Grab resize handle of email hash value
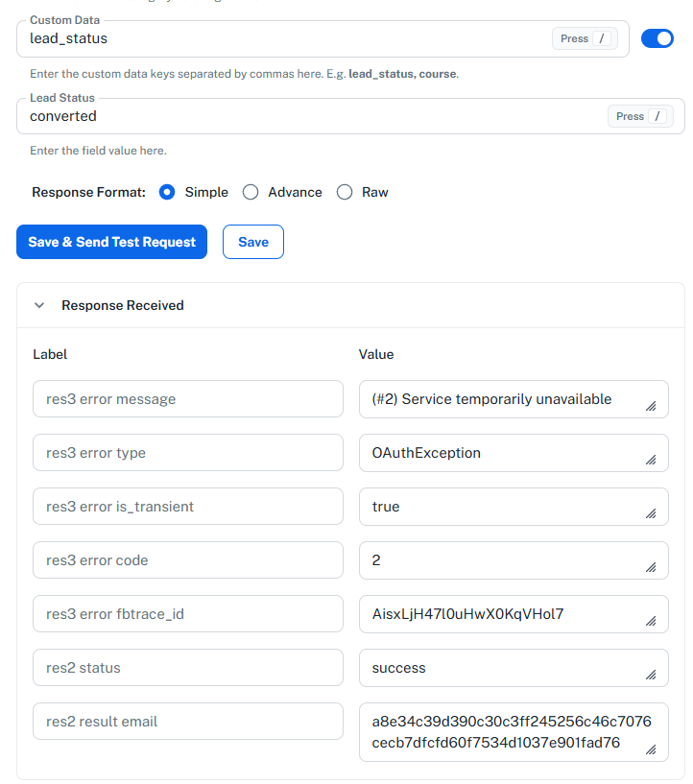The image size is (693, 784). pos(651,749)
